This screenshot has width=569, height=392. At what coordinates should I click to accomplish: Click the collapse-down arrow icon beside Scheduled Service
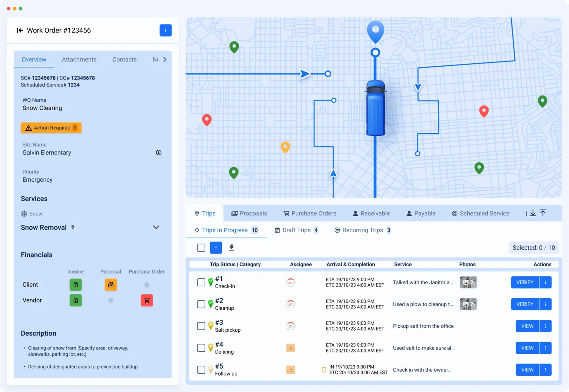[x=533, y=213]
